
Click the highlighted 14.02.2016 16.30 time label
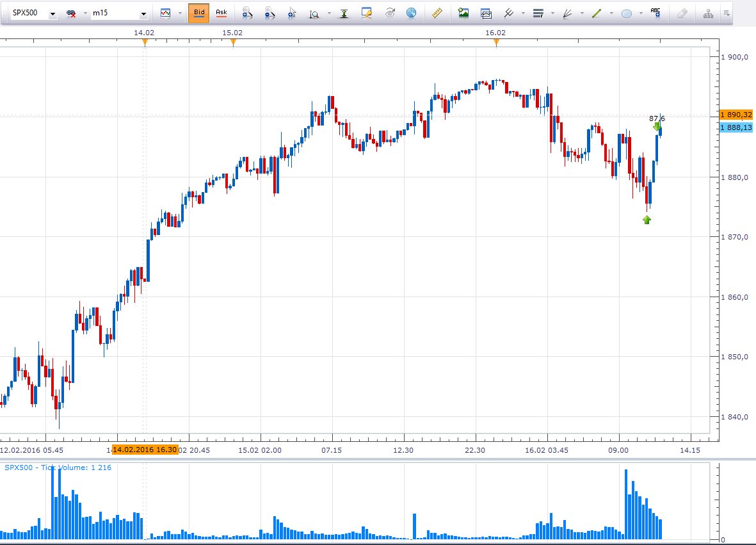pos(145,450)
